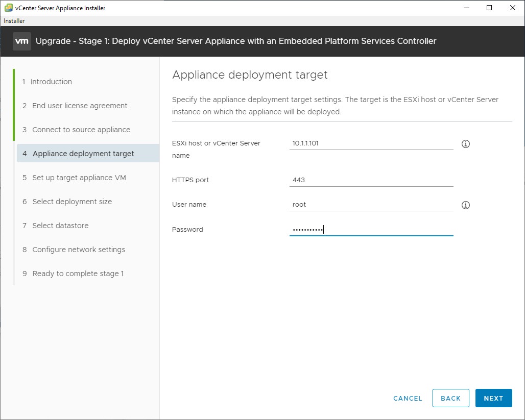Select step 8 Configure network settings
The width and height of the screenshot is (525, 420).
pos(74,250)
